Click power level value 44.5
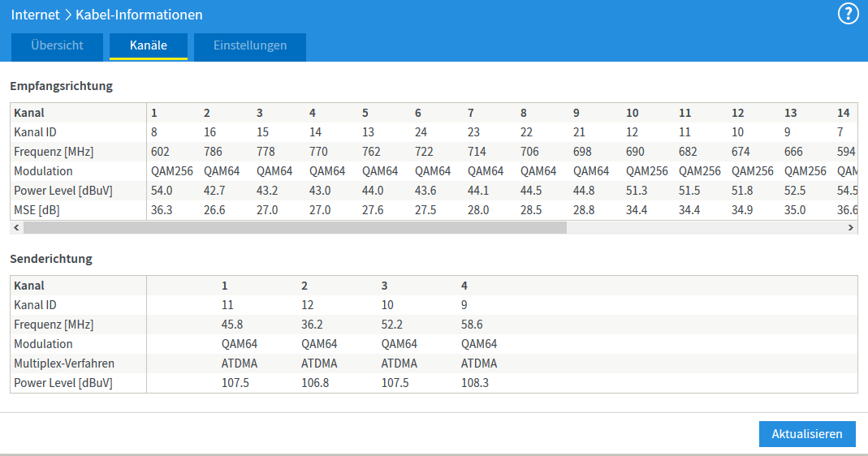Viewport: 868px width, 456px height. [x=531, y=191]
